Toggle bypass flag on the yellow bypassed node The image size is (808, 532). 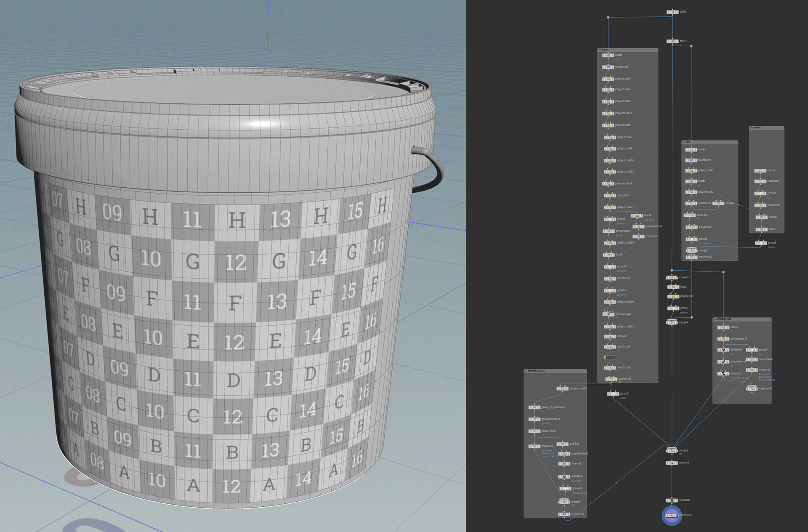[605, 357]
